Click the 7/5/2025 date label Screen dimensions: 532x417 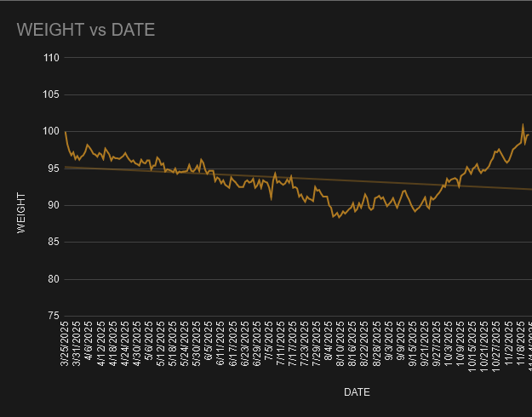[x=269, y=341]
